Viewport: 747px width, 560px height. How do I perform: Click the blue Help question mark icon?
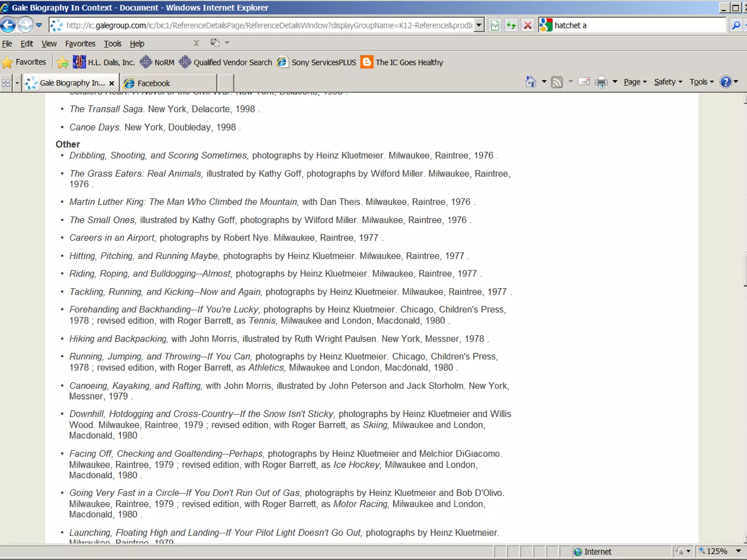726,82
